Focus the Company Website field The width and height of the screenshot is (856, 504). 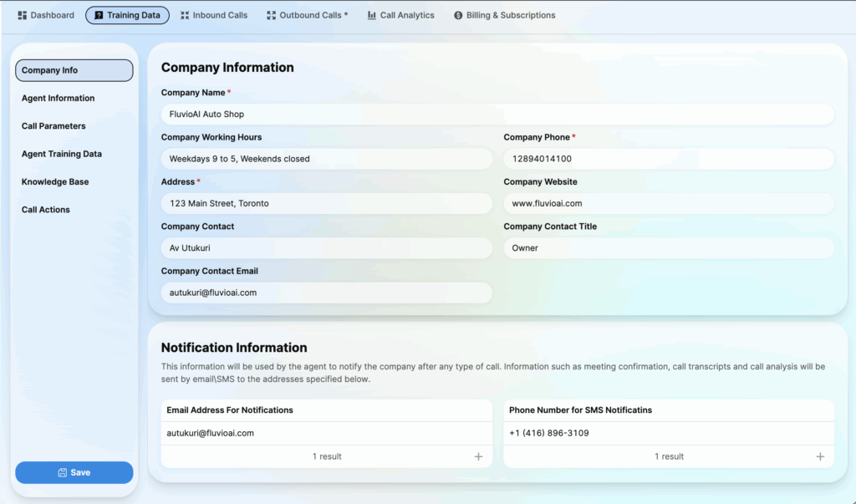(x=669, y=203)
